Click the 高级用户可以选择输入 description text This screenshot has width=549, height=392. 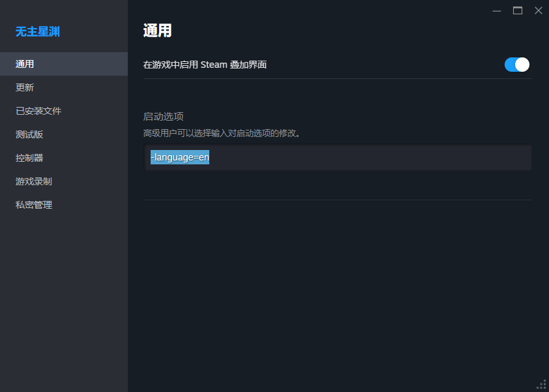pos(222,134)
